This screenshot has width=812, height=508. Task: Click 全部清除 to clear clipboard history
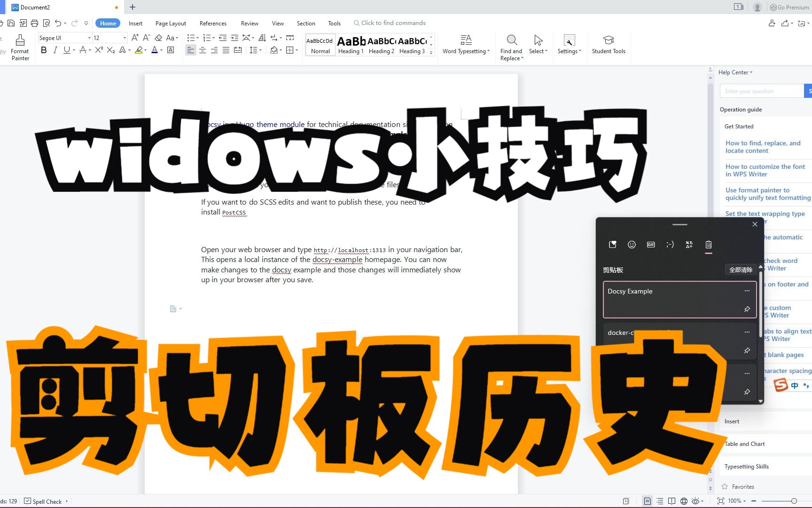(x=741, y=270)
